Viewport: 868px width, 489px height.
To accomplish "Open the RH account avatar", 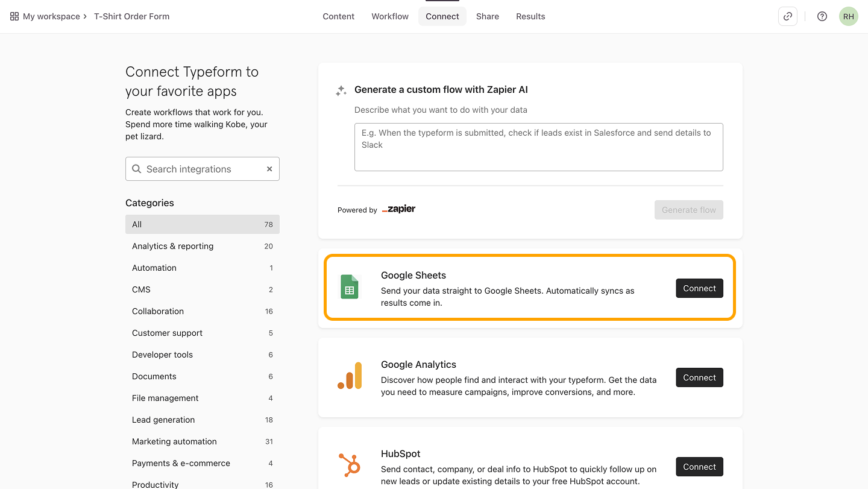I will (x=849, y=16).
